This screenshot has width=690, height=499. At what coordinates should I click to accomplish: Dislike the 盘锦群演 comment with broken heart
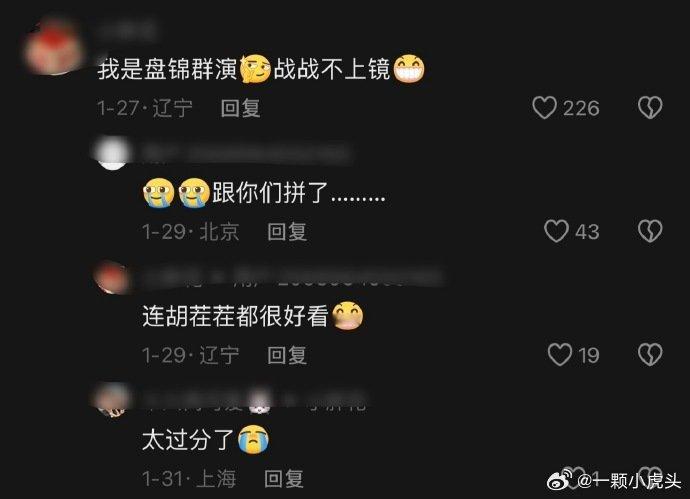650,108
